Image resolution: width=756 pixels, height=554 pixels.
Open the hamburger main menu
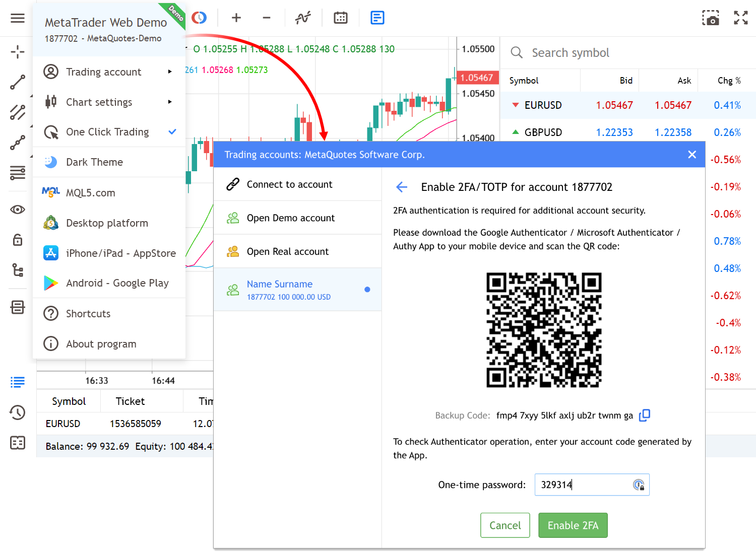[x=18, y=18]
